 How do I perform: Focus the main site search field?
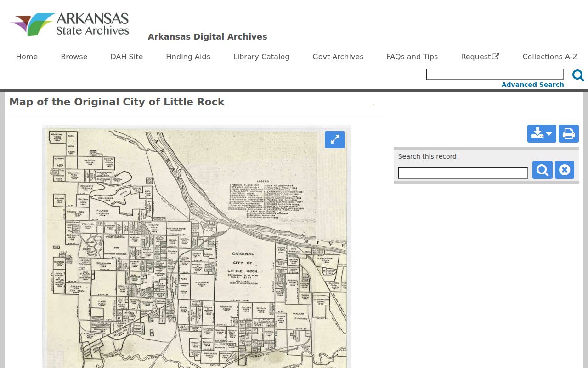click(x=495, y=75)
